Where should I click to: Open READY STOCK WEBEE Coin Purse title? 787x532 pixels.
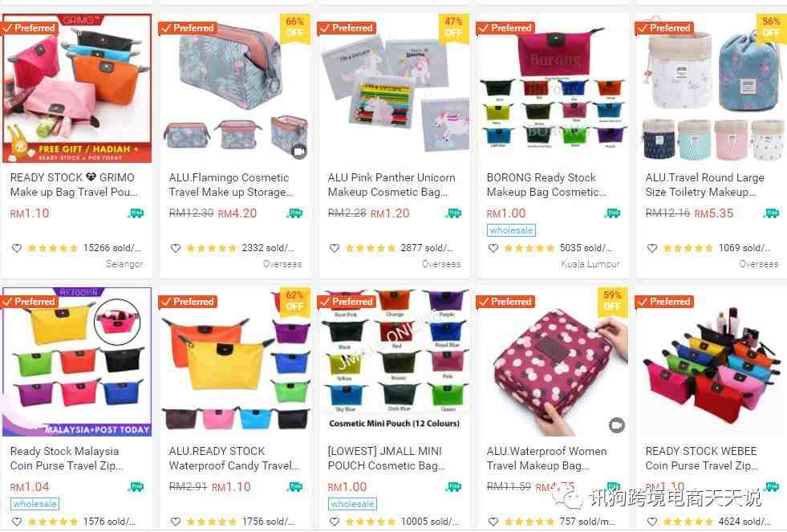tap(701, 458)
